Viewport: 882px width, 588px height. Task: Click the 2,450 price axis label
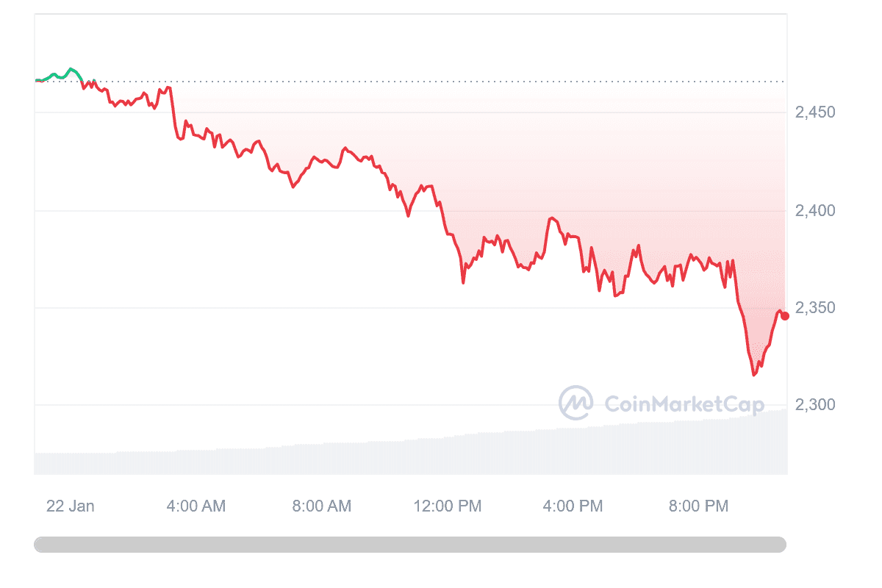815,112
